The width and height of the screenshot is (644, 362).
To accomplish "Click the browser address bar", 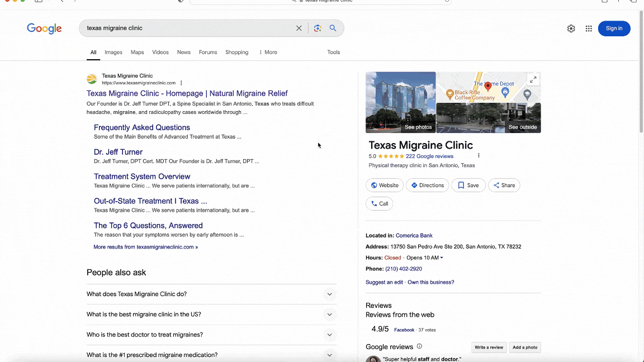I will tap(320, 1).
